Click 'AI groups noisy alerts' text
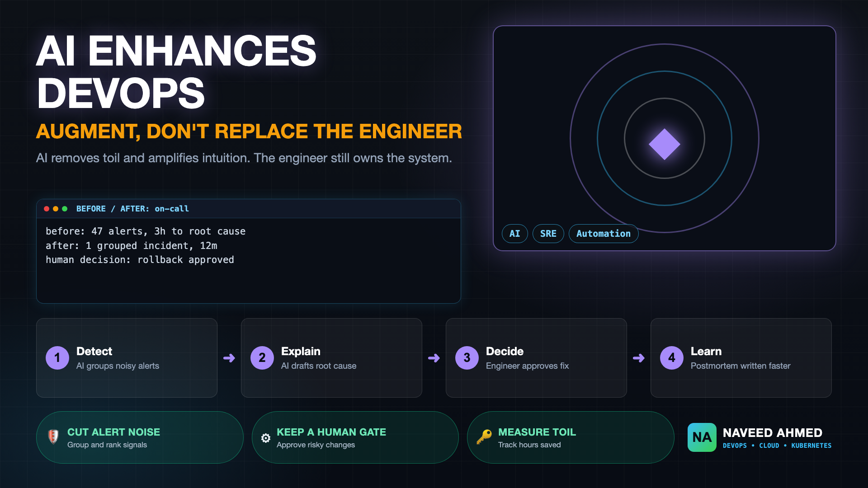This screenshot has width=868, height=488. (118, 366)
